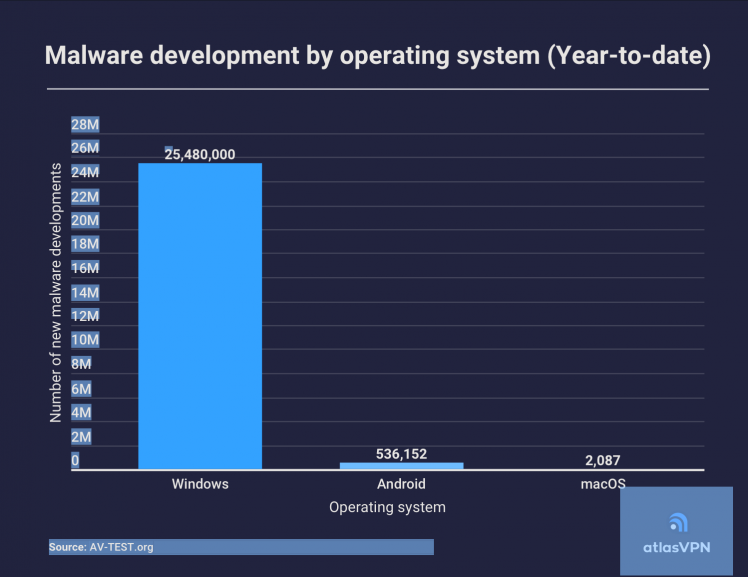Click the chart title about malware development
The height and width of the screenshot is (577, 748).
377,57
